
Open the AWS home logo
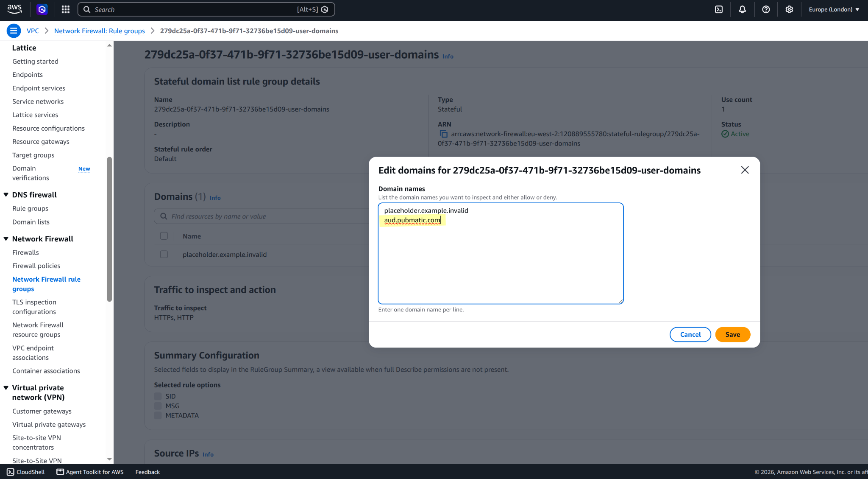click(x=14, y=9)
